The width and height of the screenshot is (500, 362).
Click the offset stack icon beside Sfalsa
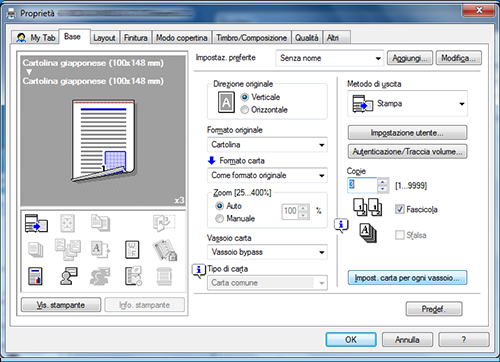(368, 233)
